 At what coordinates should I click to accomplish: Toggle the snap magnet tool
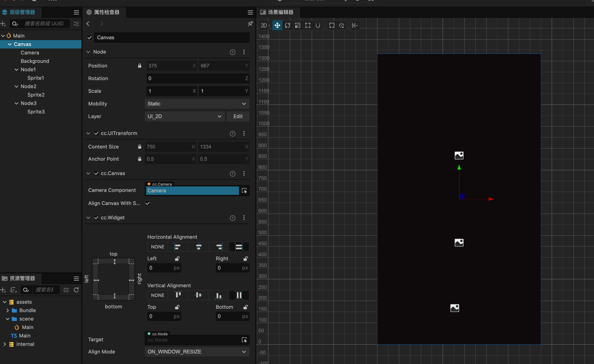click(x=318, y=25)
